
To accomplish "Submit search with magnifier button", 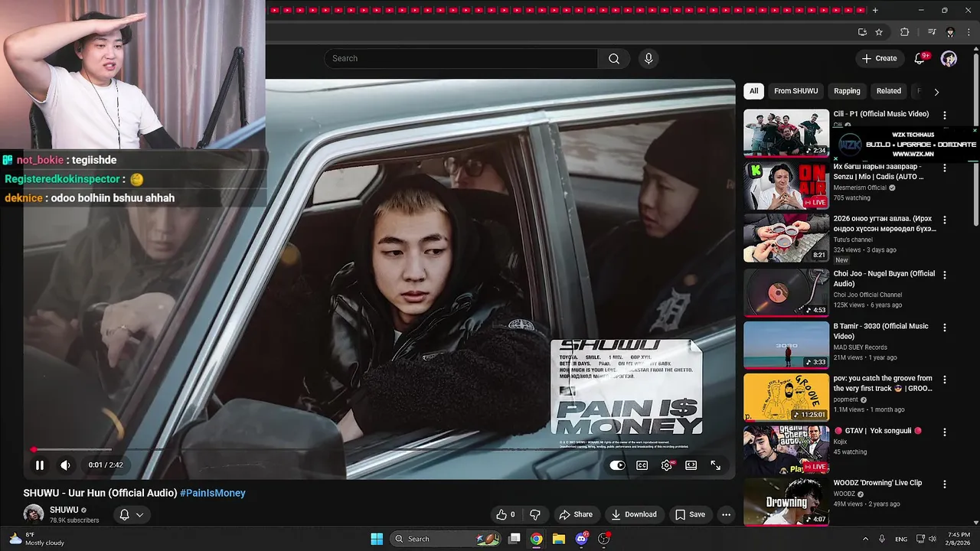I will coord(614,58).
